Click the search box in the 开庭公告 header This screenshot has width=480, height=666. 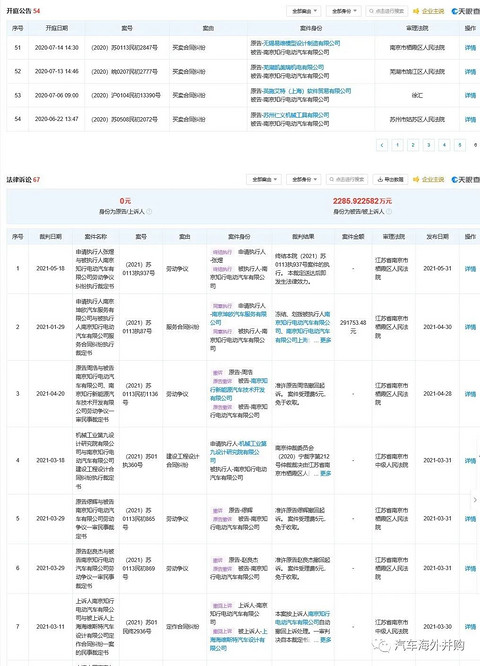pos(387,11)
